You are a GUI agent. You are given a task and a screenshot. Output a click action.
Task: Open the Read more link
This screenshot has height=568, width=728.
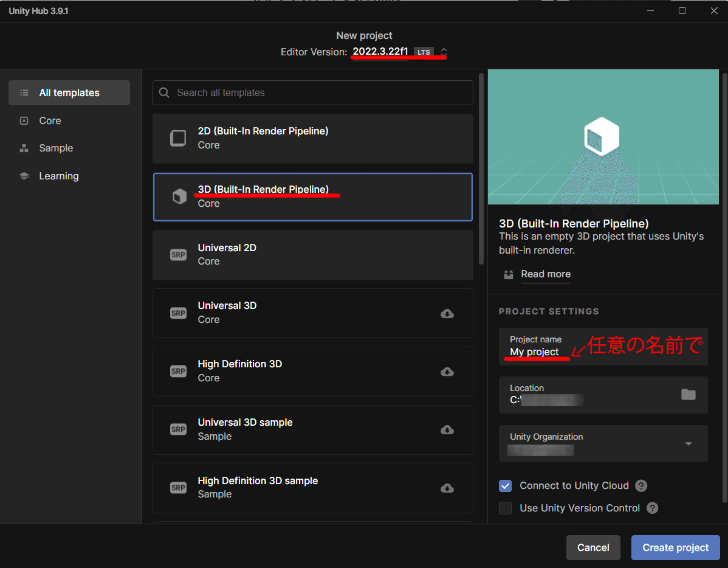tap(546, 274)
